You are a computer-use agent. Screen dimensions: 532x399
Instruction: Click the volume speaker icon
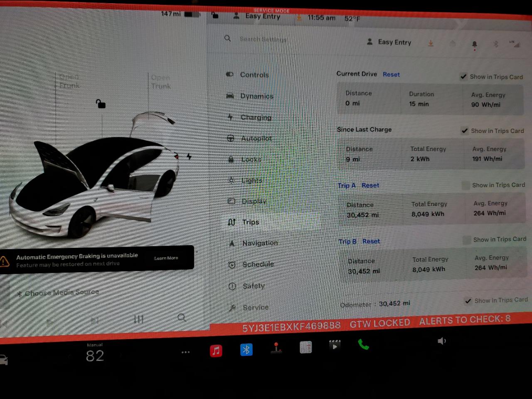click(x=441, y=341)
